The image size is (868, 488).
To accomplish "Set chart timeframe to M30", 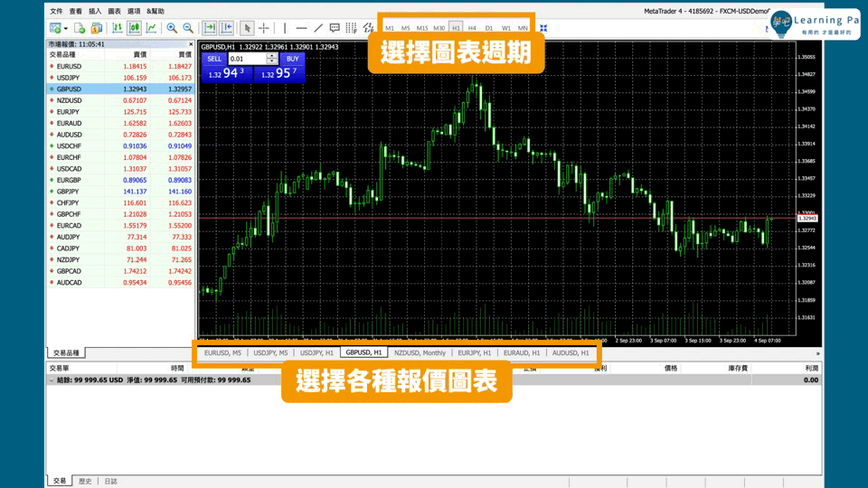I will (x=439, y=28).
